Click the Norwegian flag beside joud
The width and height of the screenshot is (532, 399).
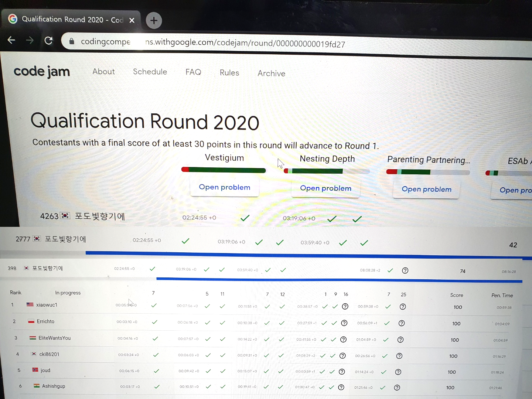35,370
